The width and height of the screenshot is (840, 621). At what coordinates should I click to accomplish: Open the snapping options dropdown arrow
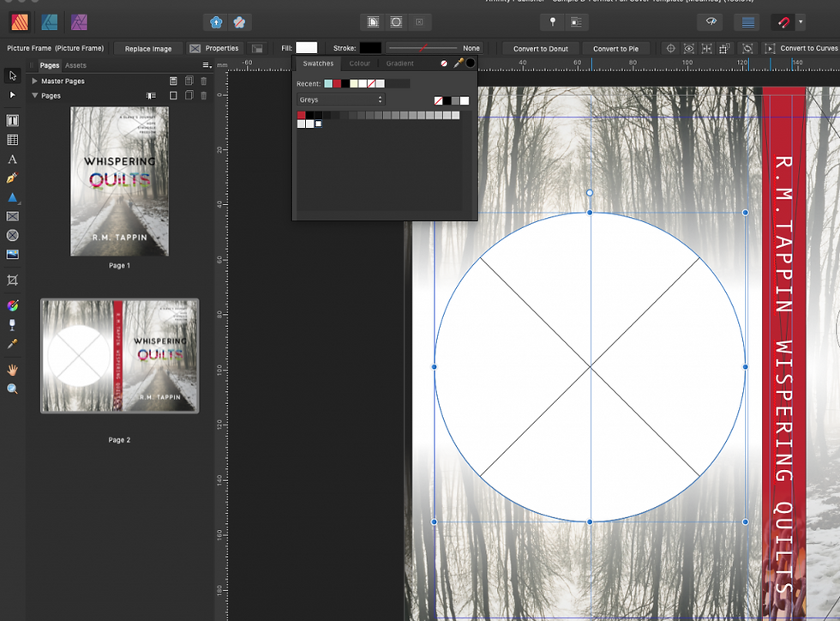801,22
